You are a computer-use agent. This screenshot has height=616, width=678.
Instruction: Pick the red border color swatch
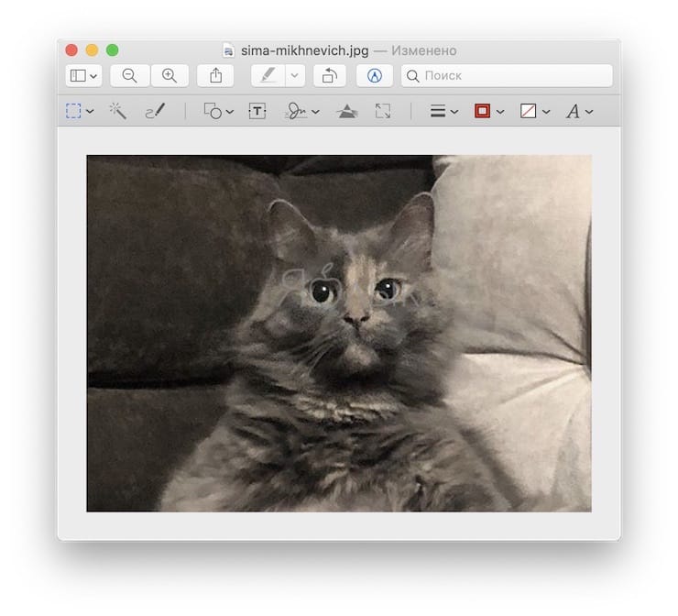482,111
